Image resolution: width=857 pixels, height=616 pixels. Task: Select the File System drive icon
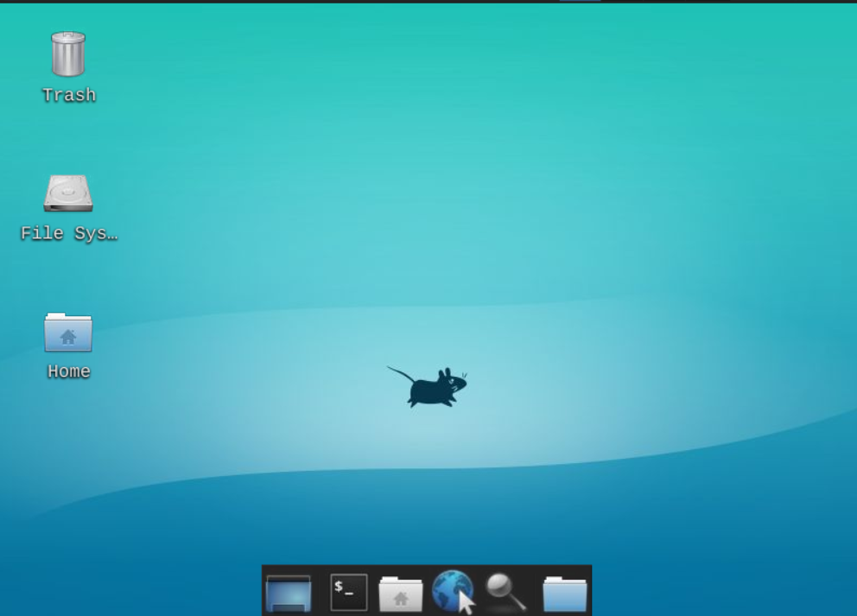point(68,193)
